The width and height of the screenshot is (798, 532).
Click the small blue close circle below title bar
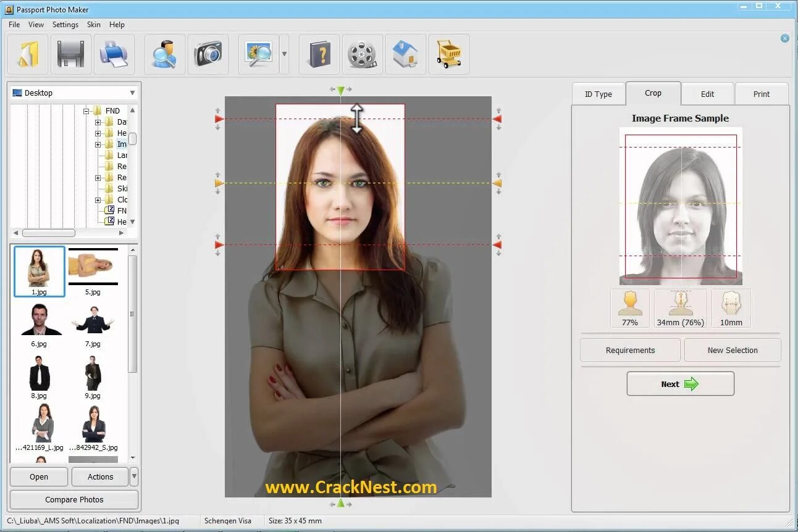pyautogui.click(x=785, y=38)
